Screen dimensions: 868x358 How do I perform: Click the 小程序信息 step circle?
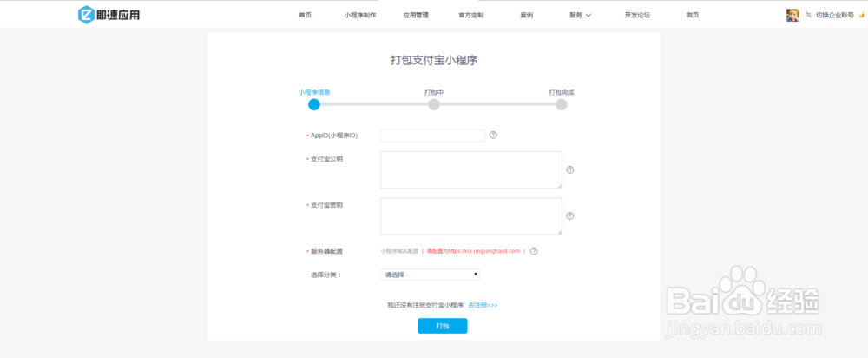click(314, 104)
